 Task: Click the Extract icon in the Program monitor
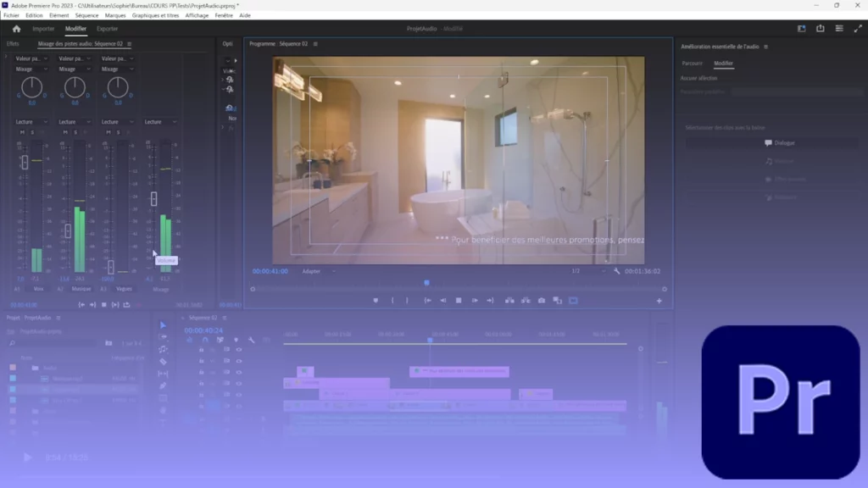pos(525,300)
